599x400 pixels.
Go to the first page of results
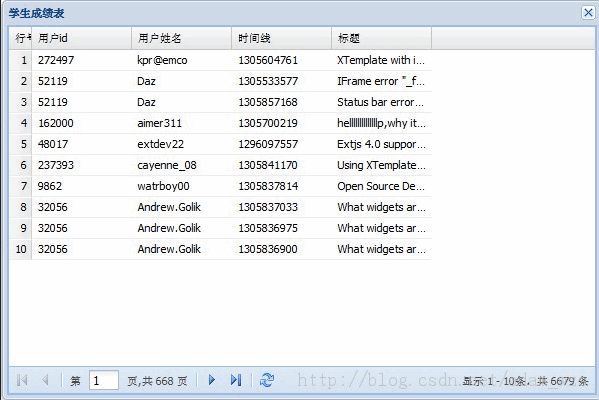click(x=22, y=380)
